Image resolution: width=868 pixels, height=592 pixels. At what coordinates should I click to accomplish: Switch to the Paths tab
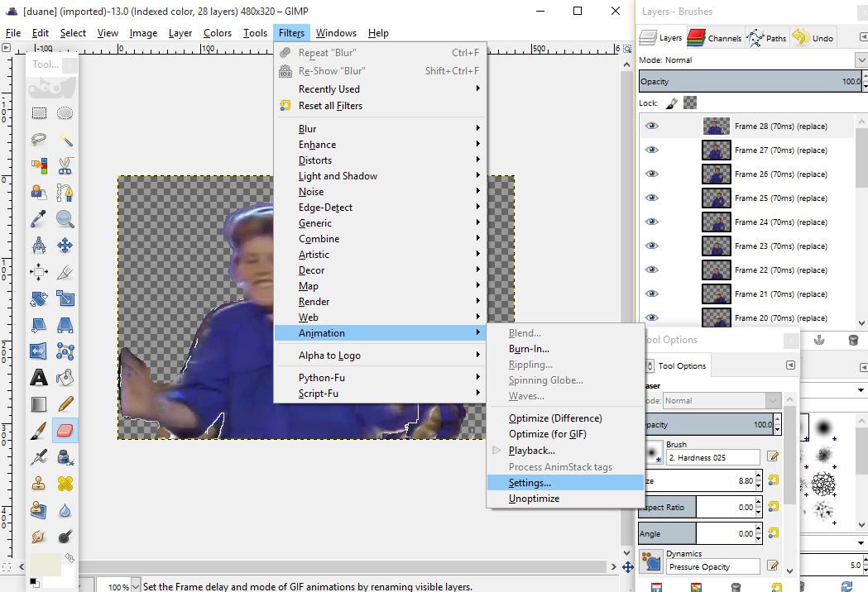(767, 38)
